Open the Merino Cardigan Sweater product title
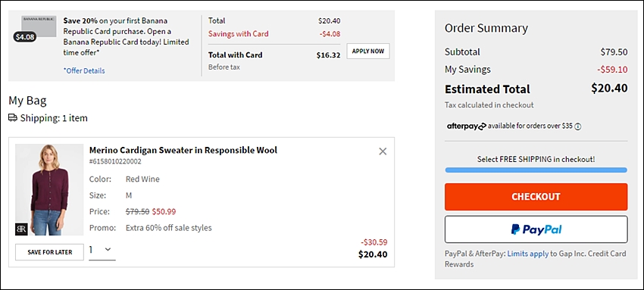 pyautogui.click(x=183, y=150)
